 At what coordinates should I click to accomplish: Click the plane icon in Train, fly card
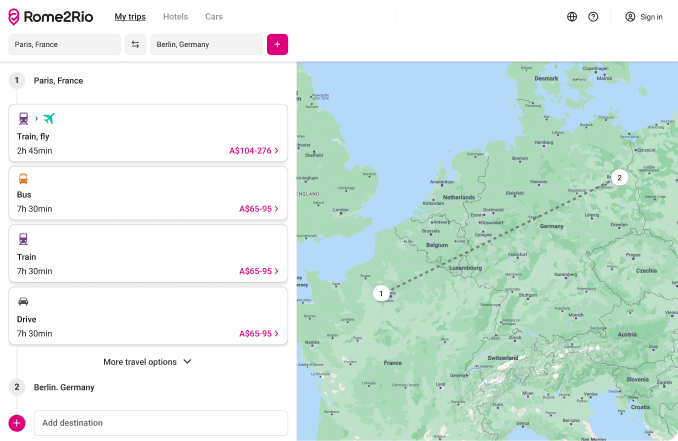tap(49, 118)
